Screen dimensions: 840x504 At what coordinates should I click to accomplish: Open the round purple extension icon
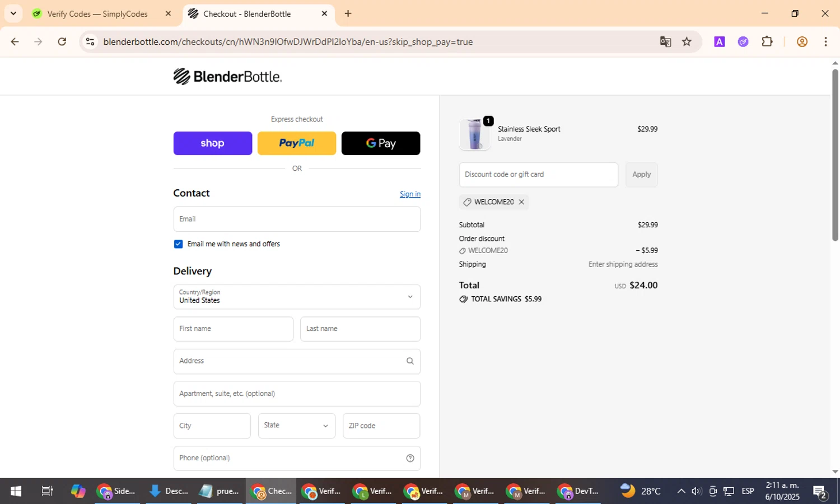click(x=743, y=42)
